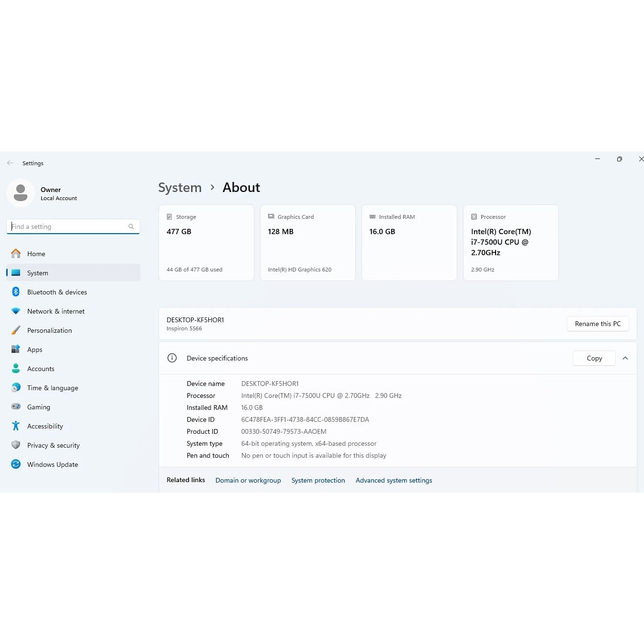
Task: Select the Network & internet Wi-Fi icon
Action: pos(16,311)
